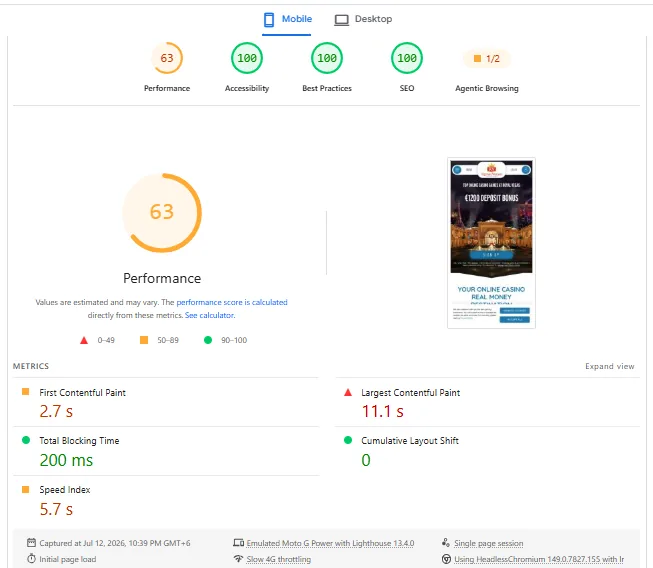
Task: Open the 'See calculator' link
Action: pyautogui.click(x=209, y=315)
